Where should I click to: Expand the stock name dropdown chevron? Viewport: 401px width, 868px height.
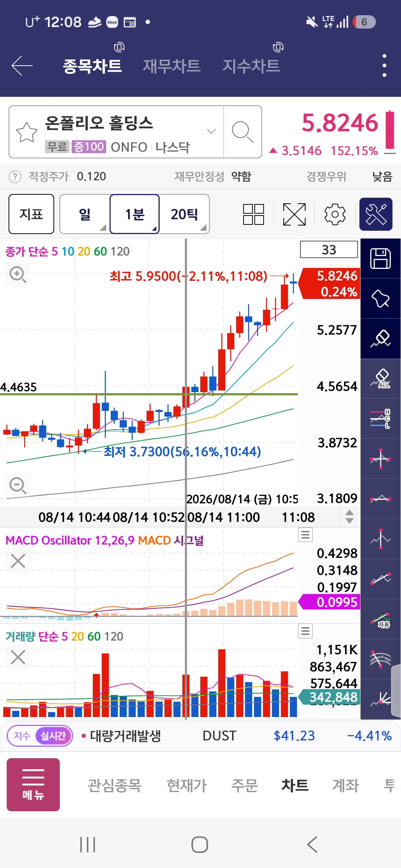pyautogui.click(x=211, y=131)
